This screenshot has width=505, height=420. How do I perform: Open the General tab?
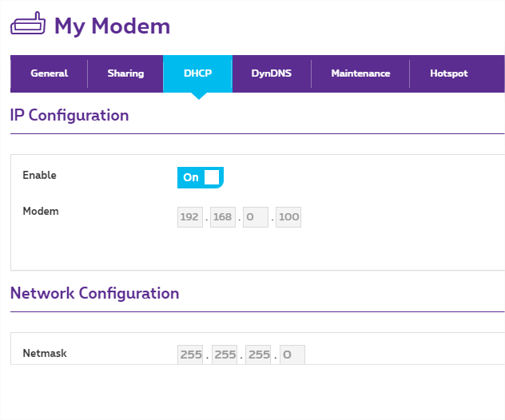coord(49,73)
